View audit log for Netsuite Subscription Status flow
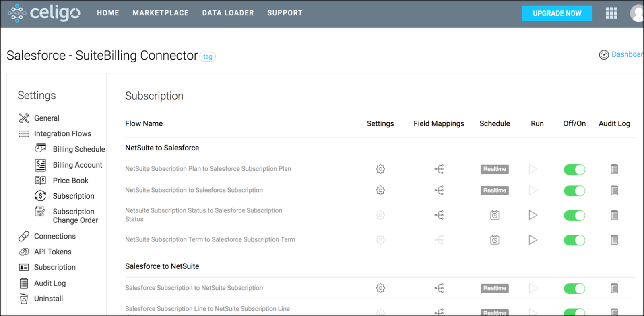 [x=614, y=215]
